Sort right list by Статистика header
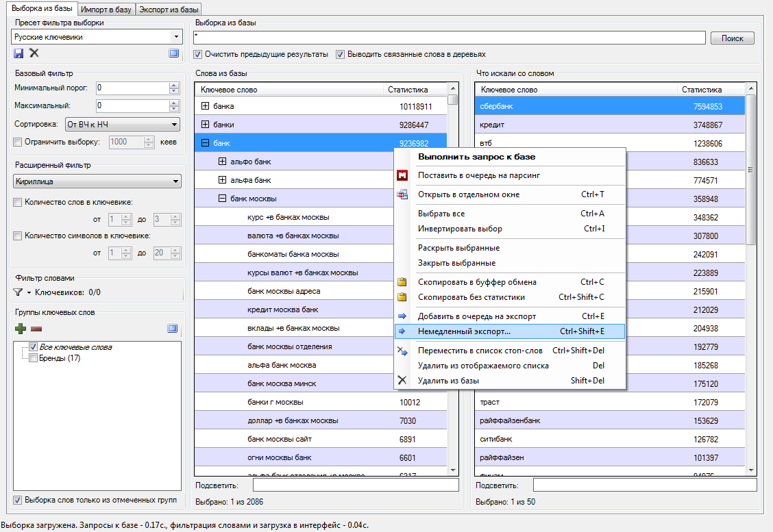The width and height of the screenshot is (773, 532). (711, 90)
